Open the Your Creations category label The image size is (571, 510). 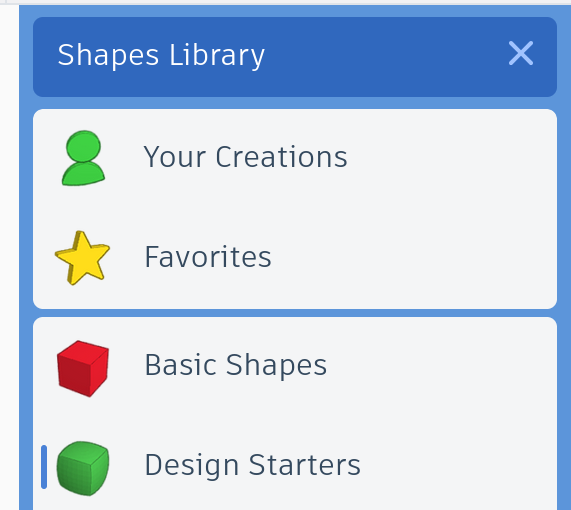click(x=245, y=157)
